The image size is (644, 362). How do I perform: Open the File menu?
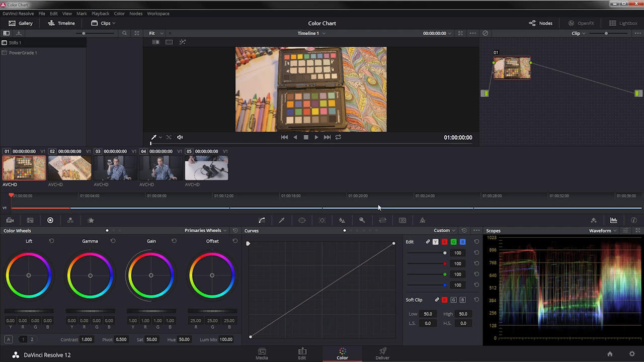point(42,14)
